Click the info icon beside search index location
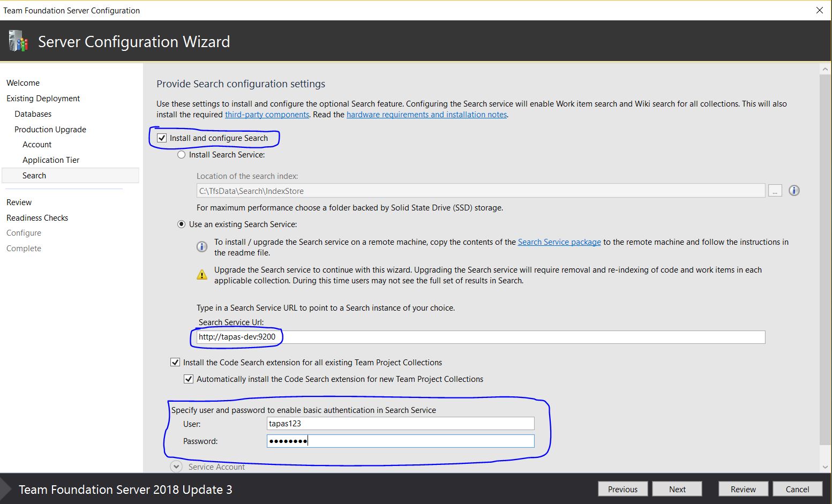The height and width of the screenshot is (504, 832). [793, 190]
